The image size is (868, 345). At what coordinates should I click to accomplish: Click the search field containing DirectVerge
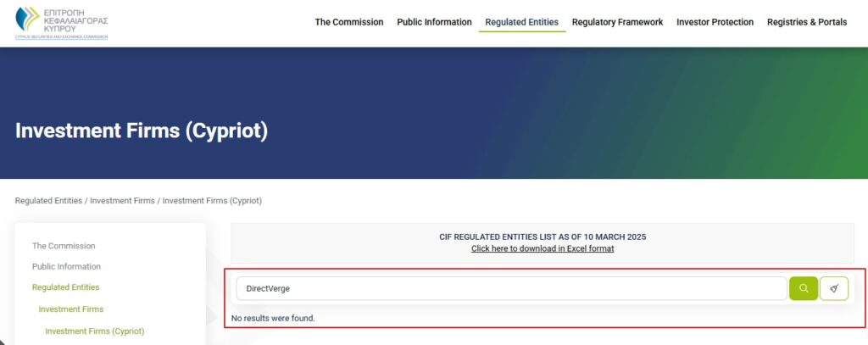tap(511, 288)
